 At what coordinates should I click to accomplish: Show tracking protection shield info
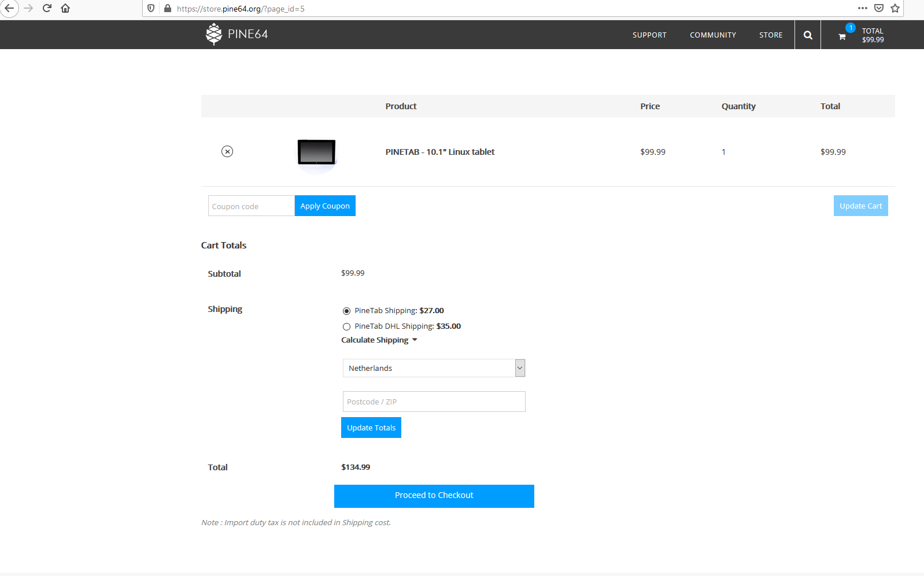tap(151, 8)
